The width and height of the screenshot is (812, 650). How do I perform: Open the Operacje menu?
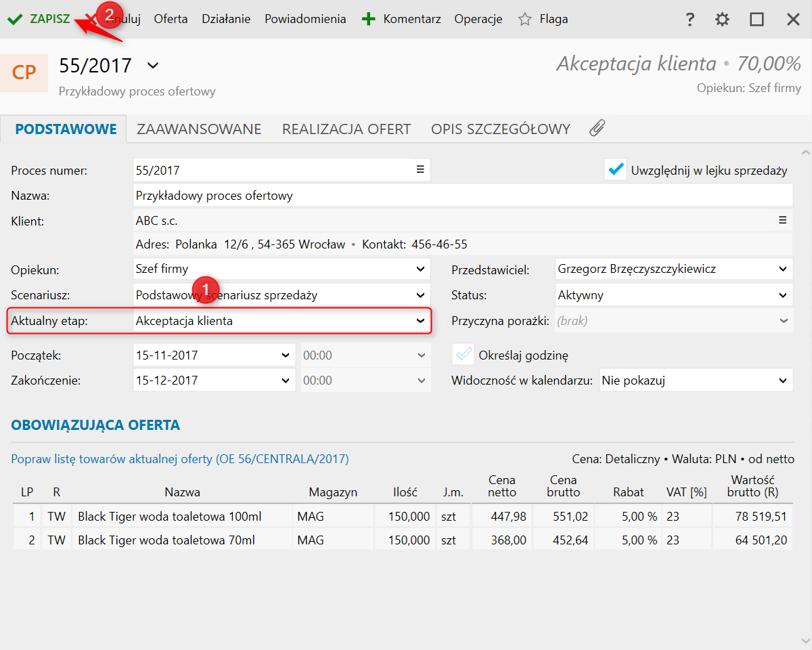click(x=478, y=19)
